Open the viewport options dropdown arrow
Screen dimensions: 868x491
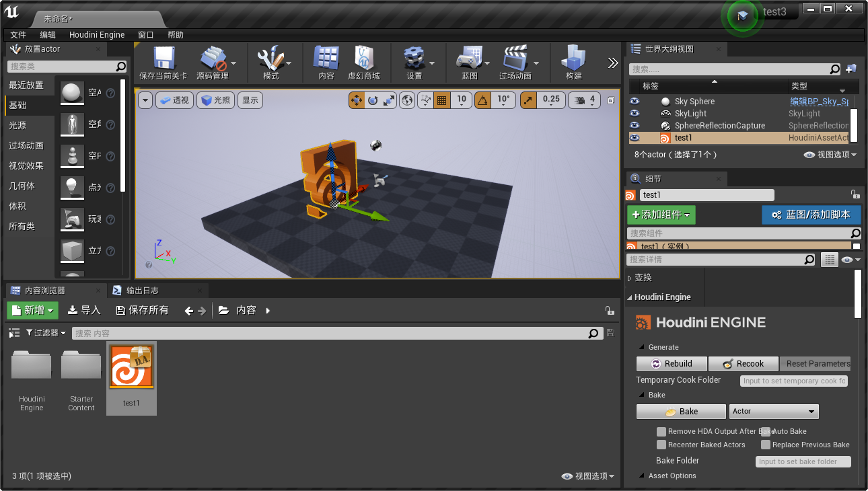click(x=145, y=100)
